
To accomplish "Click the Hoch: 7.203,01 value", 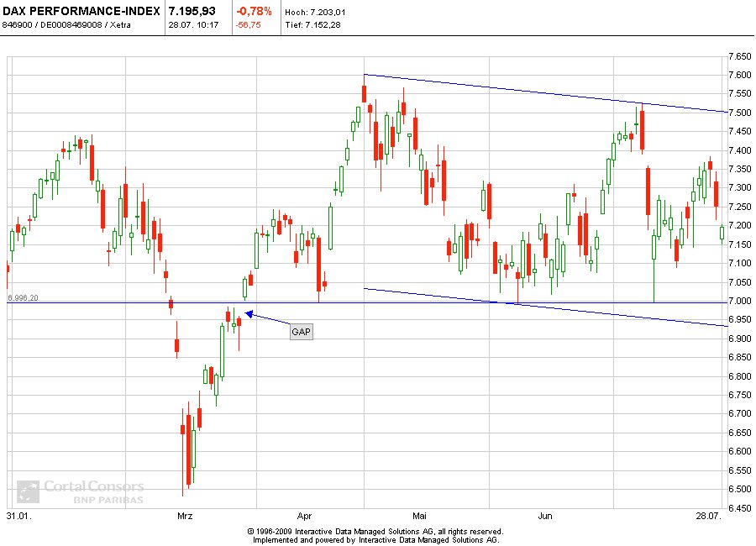I will 315,12.
